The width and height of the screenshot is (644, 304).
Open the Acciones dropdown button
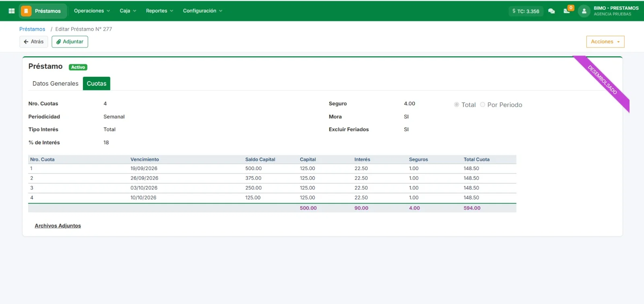click(x=605, y=42)
